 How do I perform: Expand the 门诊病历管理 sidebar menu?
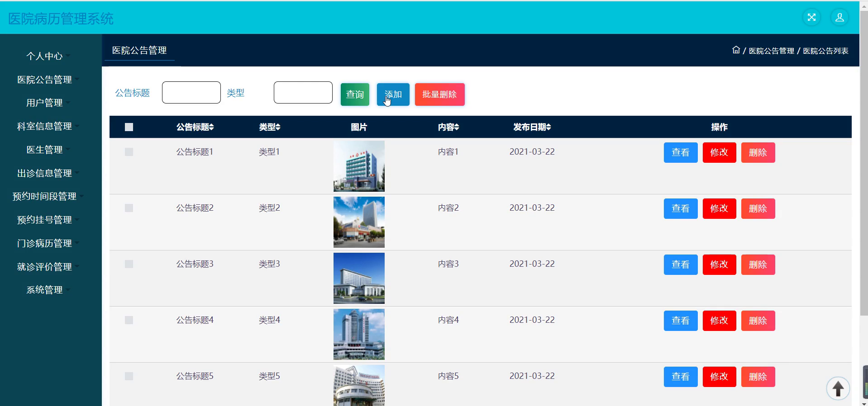coord(48,243)
